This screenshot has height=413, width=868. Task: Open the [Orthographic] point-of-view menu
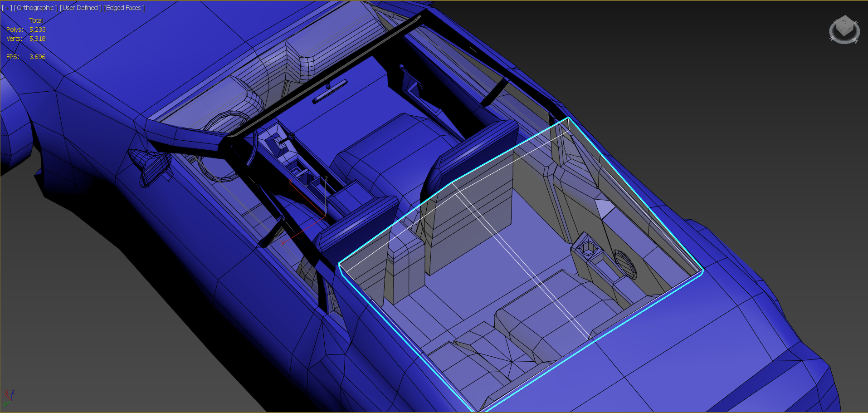pos(35,7)
